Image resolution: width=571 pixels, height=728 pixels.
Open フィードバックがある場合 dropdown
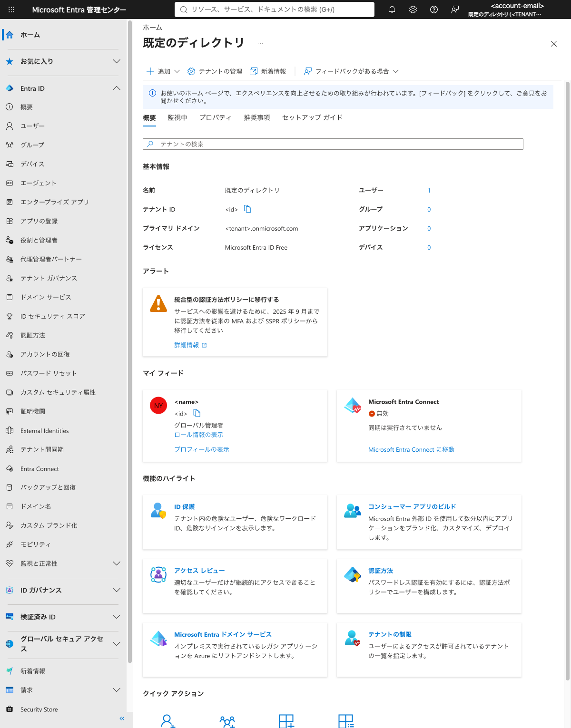pyautogui.click(x=351, y=71)
